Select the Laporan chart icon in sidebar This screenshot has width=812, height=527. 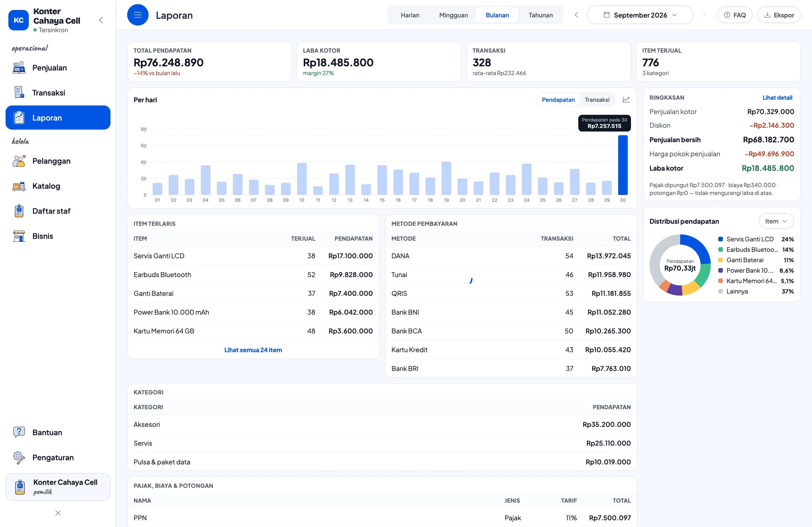tap(19, 118)
